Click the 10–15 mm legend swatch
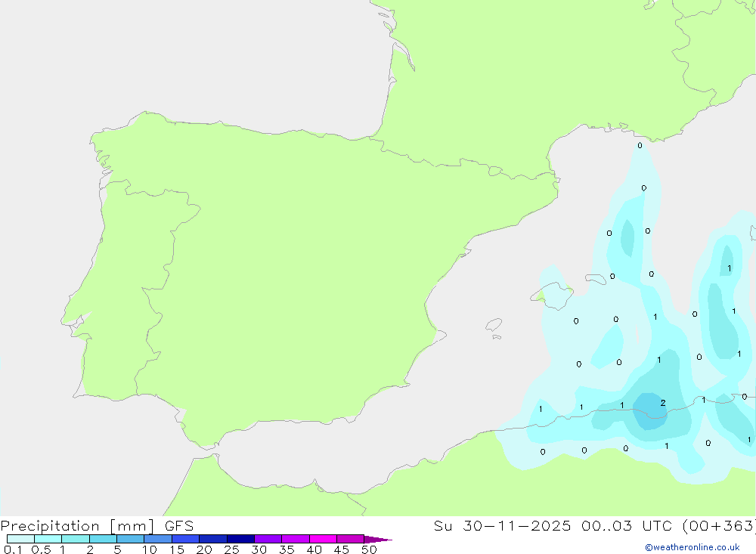 click(158, 539)
